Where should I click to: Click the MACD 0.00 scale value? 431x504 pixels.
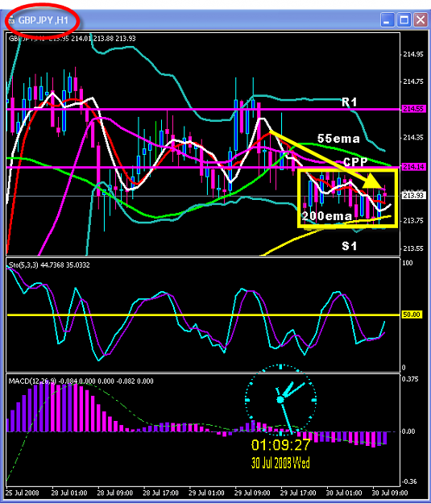tap(408, 431)
